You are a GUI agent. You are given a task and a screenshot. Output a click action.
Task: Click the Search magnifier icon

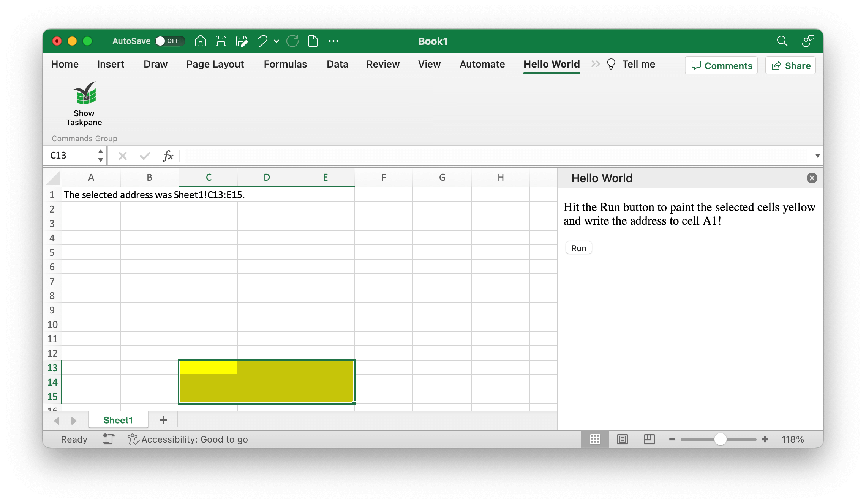[x=782, y=41]
